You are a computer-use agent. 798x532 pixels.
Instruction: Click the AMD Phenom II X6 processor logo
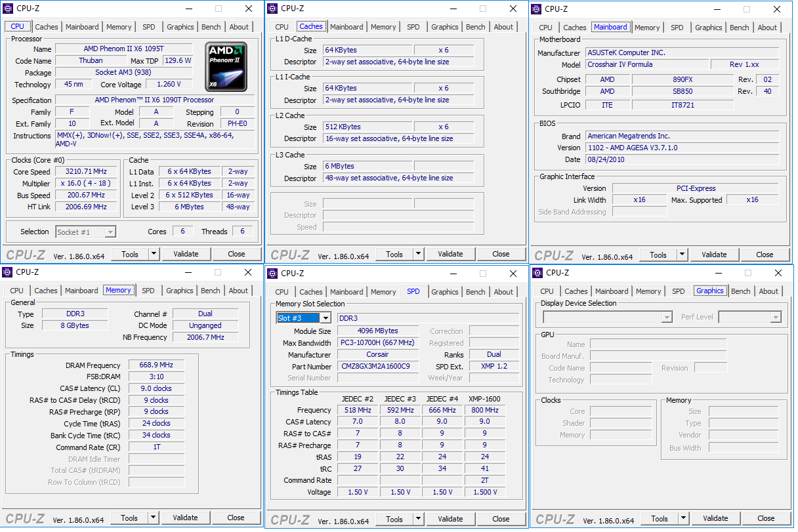[226, 66]
